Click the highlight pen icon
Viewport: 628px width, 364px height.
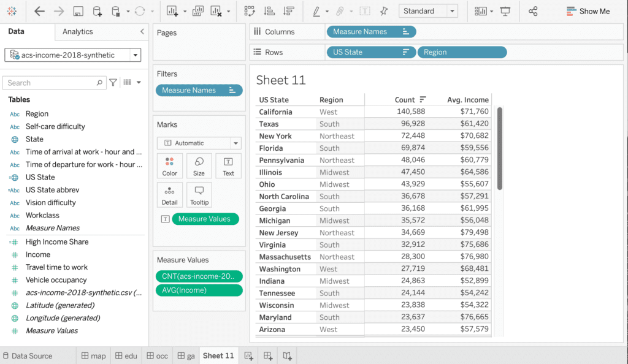coord(316,11)
